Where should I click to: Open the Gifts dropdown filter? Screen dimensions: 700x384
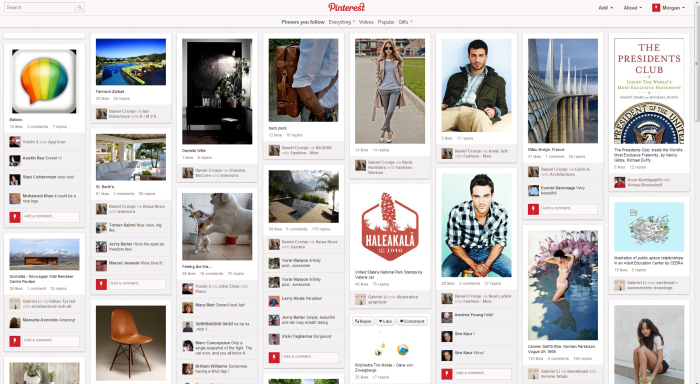coord(405,22)
